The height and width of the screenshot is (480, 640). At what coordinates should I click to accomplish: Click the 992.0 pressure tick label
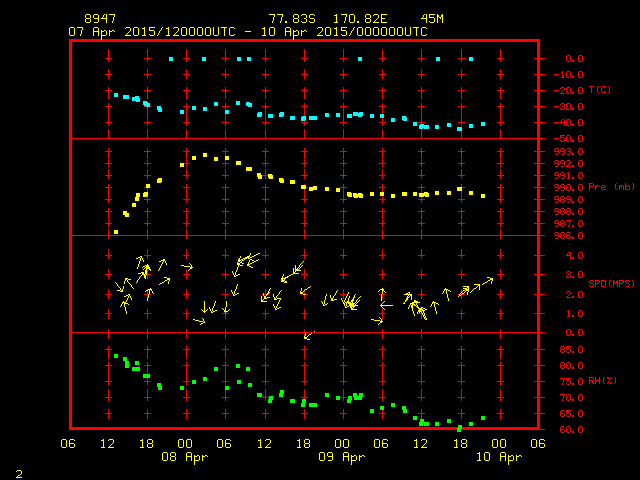pos(569,164)
